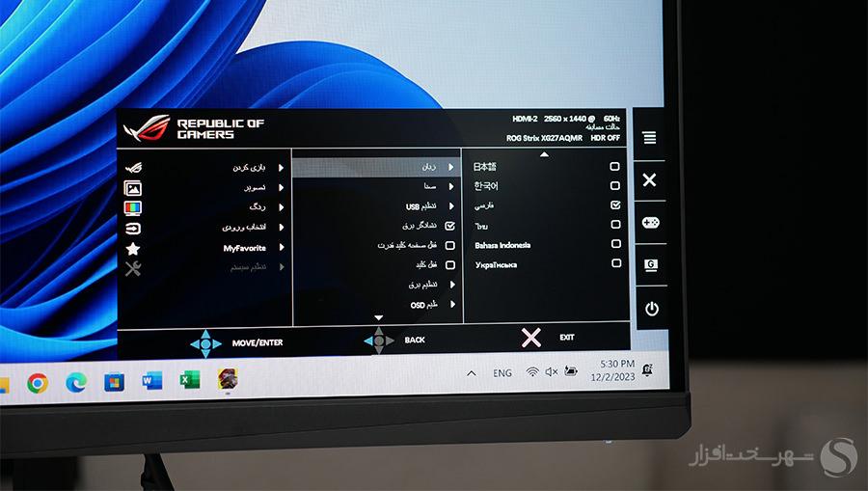This screenshot has width=868, height=491.
Task: Enable the Japanese 日本語 language checkbox
Action: click(615, 166)
